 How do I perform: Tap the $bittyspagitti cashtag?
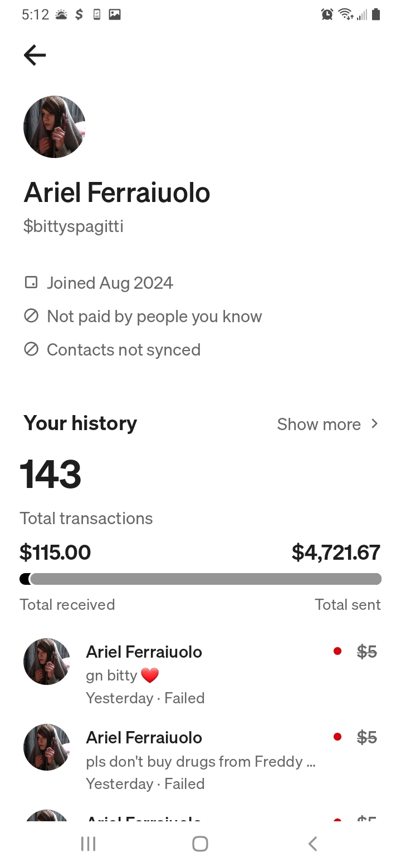[x=74, y=226]
